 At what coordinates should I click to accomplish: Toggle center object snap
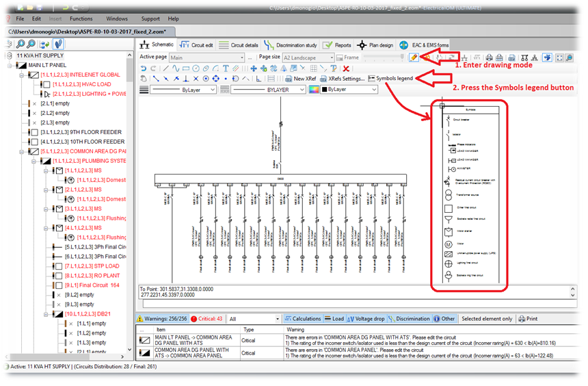click(206, 79)
